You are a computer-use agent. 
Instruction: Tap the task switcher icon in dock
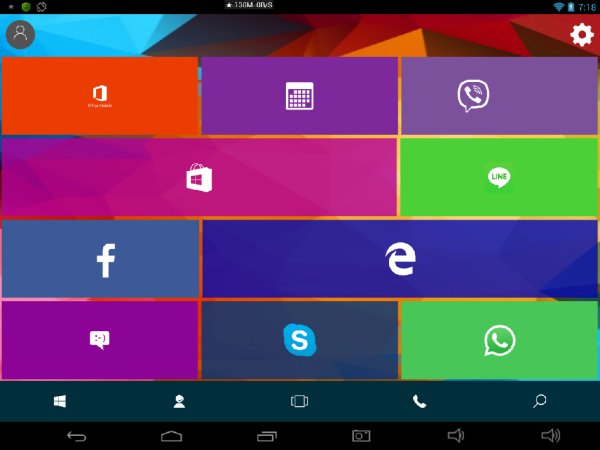[299, 401]
